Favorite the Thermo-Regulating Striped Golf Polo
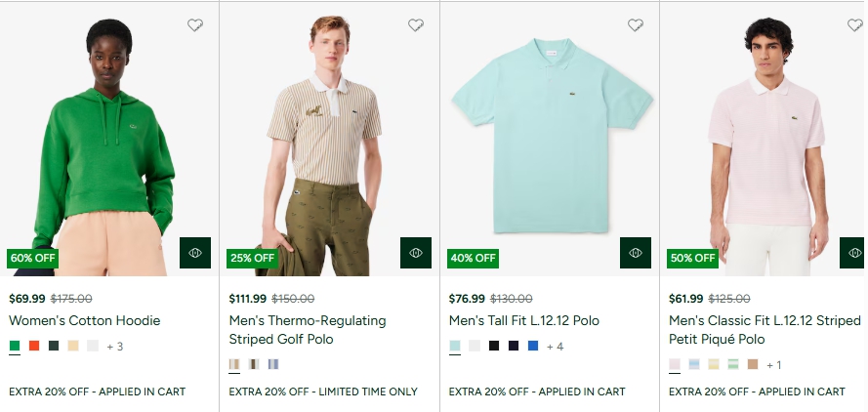This screenshot has height=412, width=868. pos(416,25)
